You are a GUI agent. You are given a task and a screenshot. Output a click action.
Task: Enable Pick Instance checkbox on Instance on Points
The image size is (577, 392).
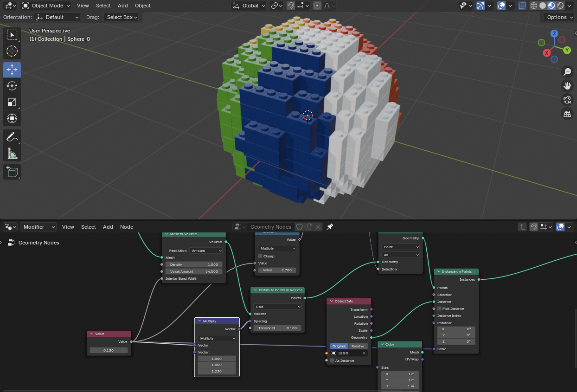pyautogui.click(x=439, y=308)
